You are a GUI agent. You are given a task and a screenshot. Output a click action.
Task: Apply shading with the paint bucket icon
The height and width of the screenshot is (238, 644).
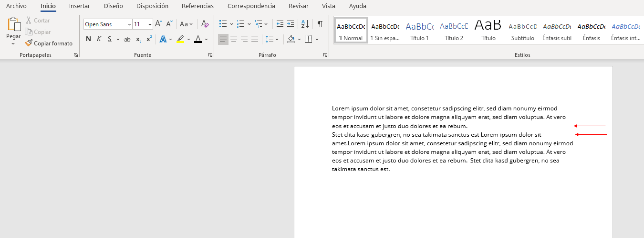tap(291, 39)
